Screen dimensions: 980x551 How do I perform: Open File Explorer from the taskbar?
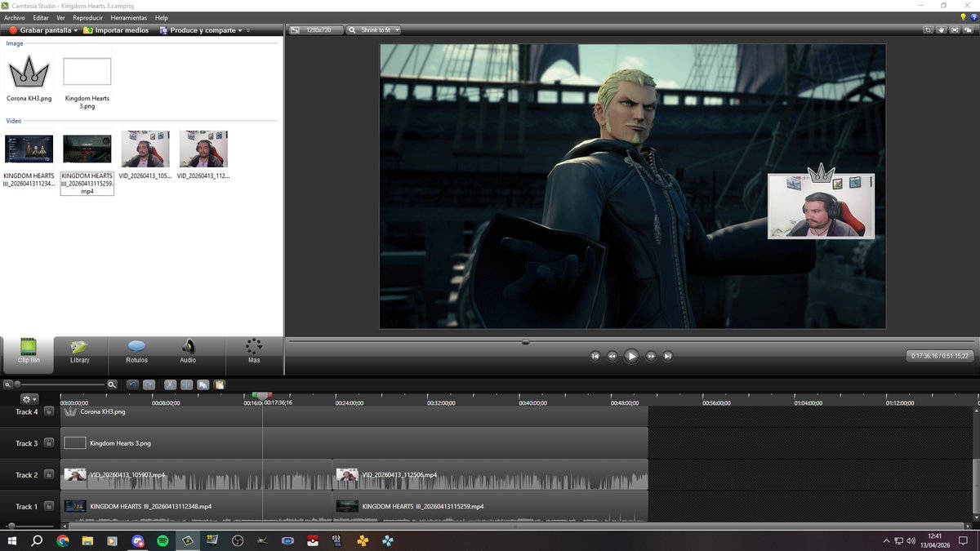(87, 540)
